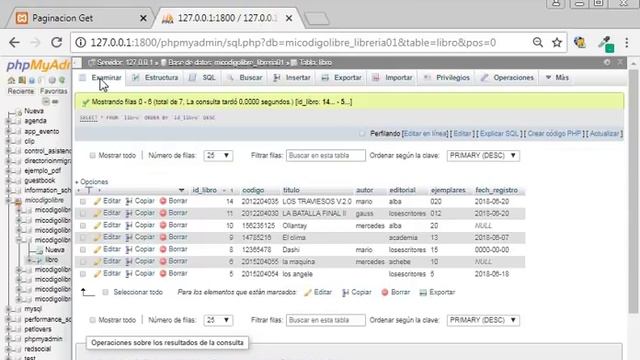This screenshot has height=360, width=640.
Task: Reload the page with the refresh icon
Action: [56, 42]
